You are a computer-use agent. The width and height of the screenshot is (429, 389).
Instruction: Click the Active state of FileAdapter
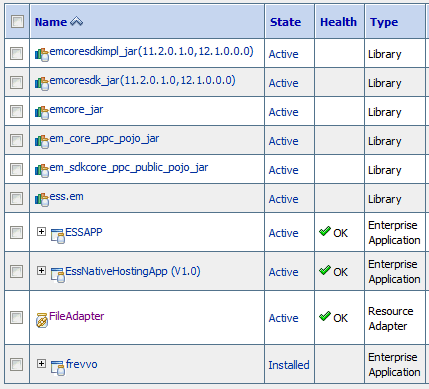pos(283,318)
